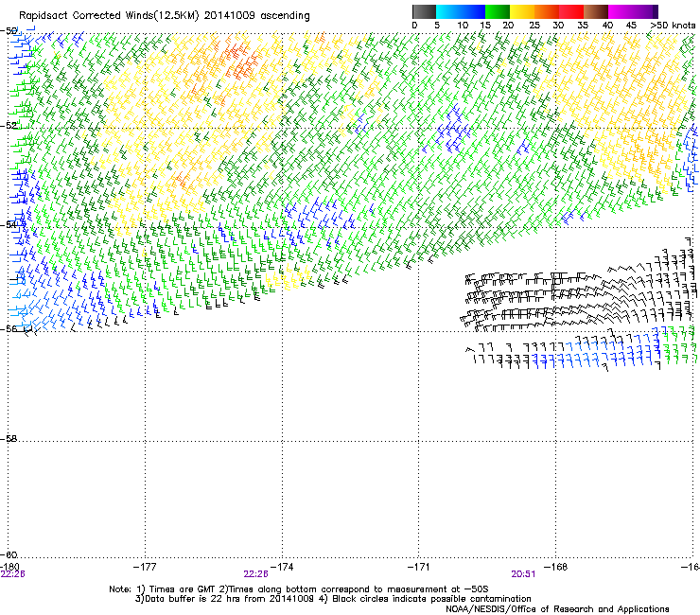Click the 22:26 time label under -180

pos(13,574)
